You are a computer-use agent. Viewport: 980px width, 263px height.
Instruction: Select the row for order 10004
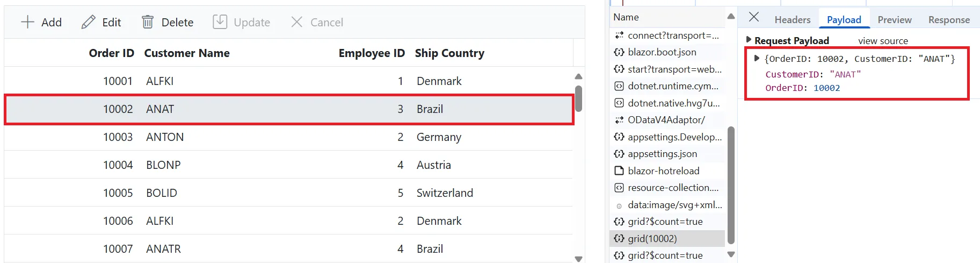288,165
